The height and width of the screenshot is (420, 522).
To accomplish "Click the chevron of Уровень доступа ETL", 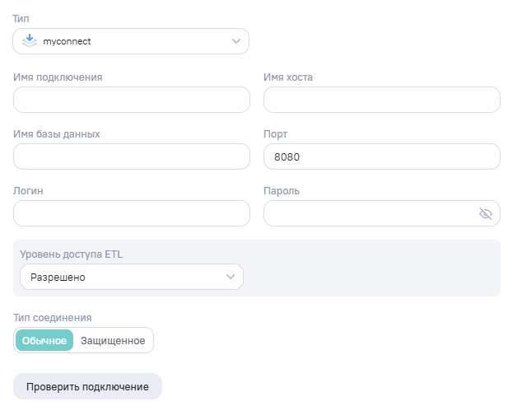I will (231, 277).
